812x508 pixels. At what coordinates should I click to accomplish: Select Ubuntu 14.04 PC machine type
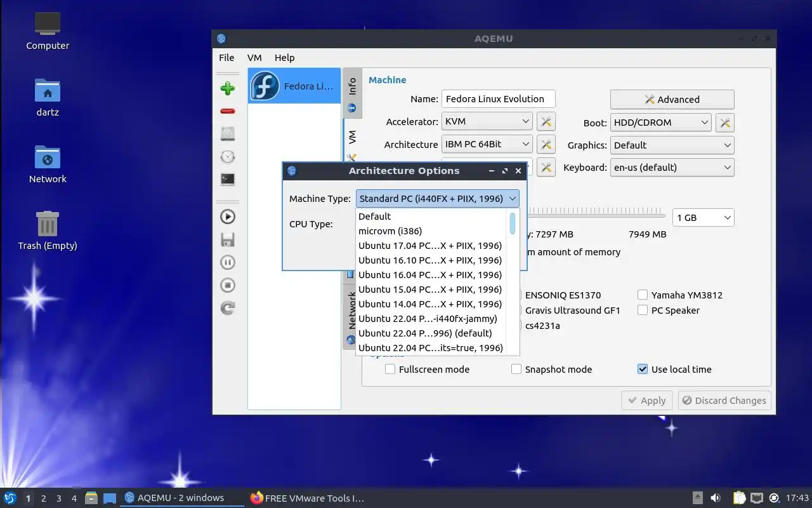click(x=432, y=304)
